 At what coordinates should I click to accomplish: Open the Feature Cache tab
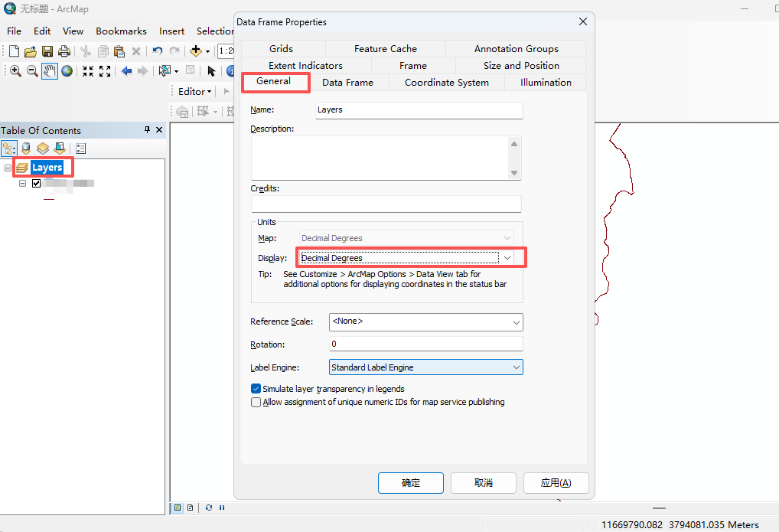(x=386, y=49)
